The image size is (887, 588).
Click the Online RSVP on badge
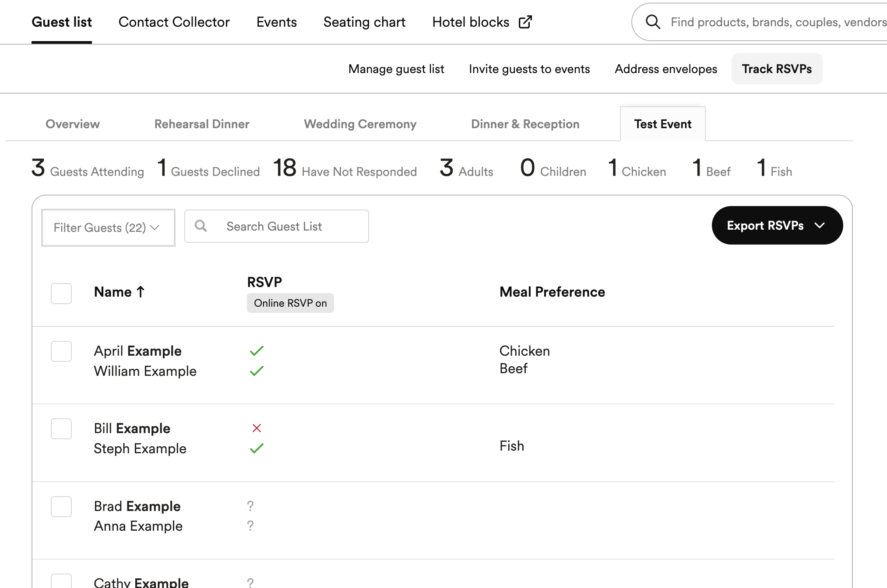tap(290, 303)
